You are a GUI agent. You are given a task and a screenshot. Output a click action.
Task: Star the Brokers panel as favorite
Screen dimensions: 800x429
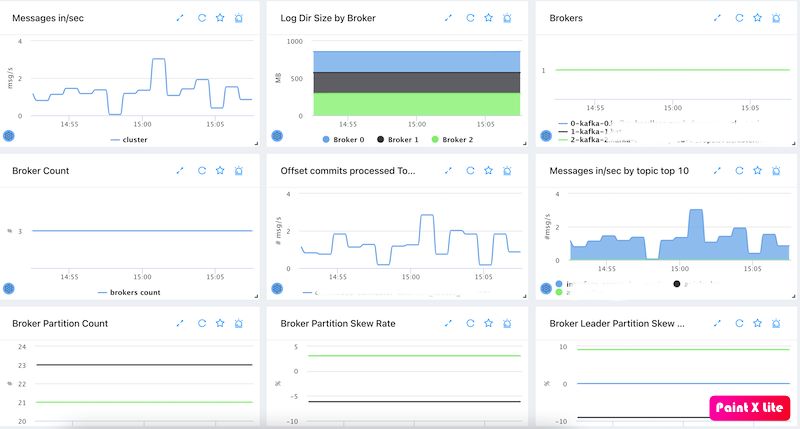pos(758,18)
